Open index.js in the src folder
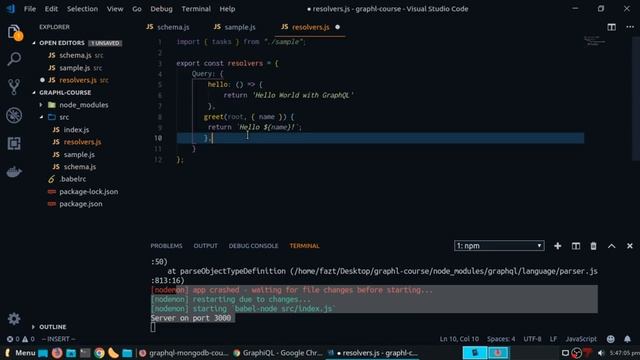 point(76,130)
